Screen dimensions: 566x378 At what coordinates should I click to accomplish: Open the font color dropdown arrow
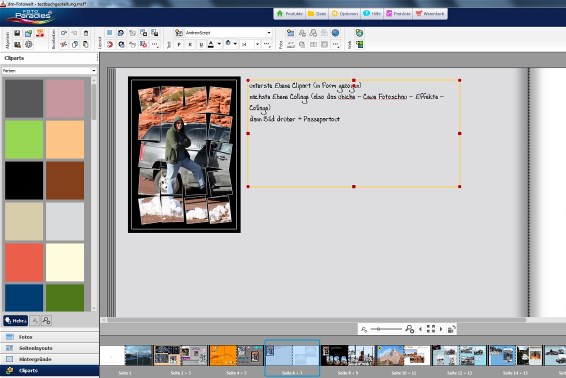(219, 44)
